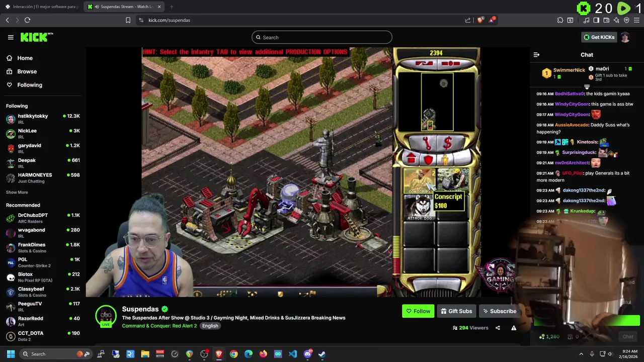
Task: Open DrChubzDPT recommended channel
Action: coord(43,218)
